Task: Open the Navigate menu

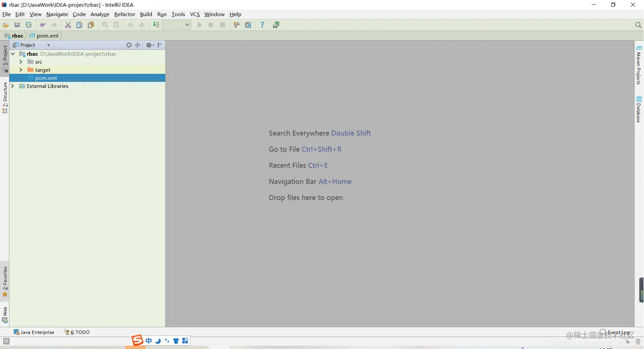Action: tap(57, 14)
